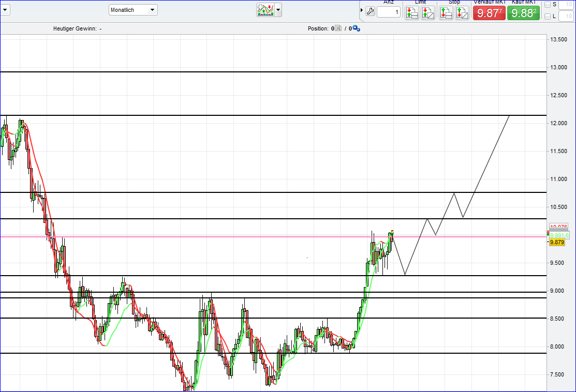
Task: Click the S size field showing 10
Action: (565, 4)
